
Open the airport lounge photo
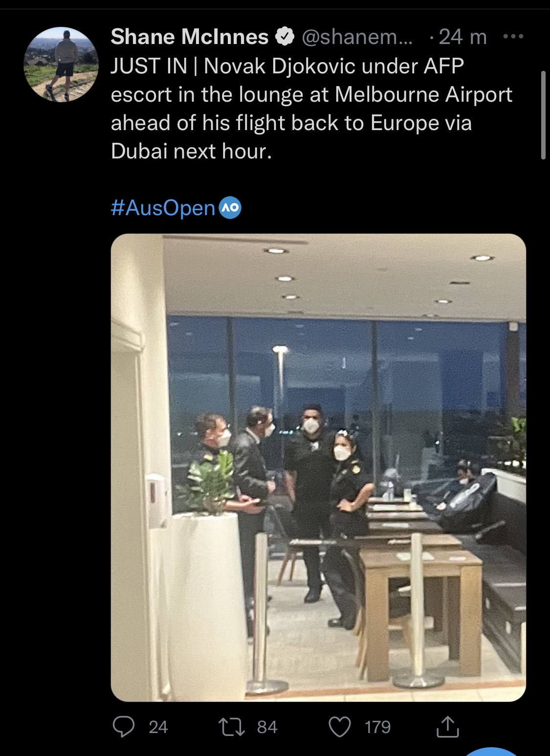tap(318, 467)
